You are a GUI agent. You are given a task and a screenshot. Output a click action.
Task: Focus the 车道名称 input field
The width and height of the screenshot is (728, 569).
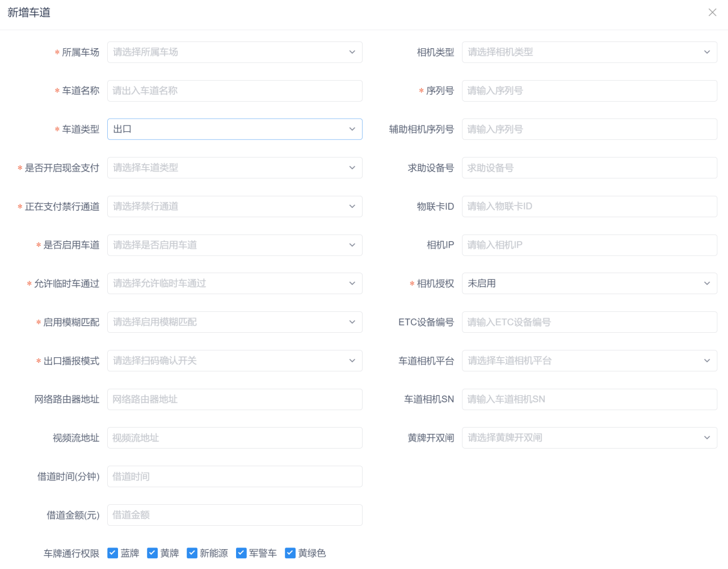(x=235, y=91)
